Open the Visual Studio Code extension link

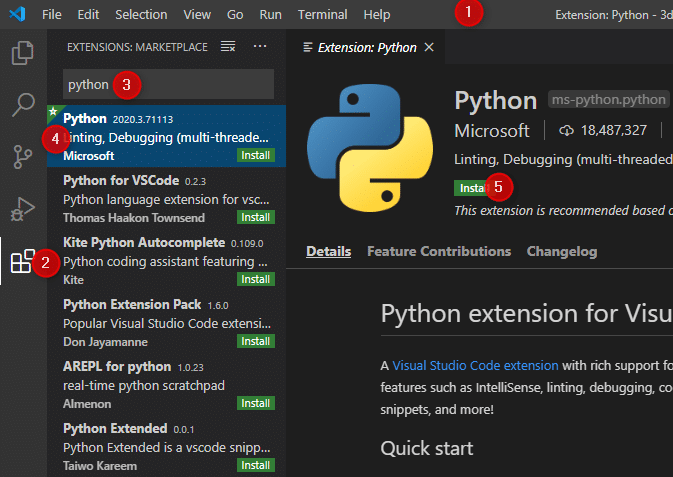pos(475,365)
